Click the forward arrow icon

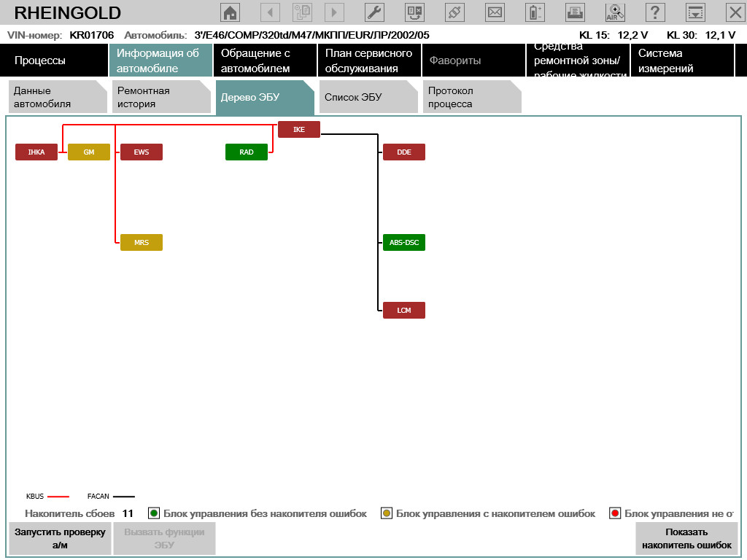[x=334, y=12]
